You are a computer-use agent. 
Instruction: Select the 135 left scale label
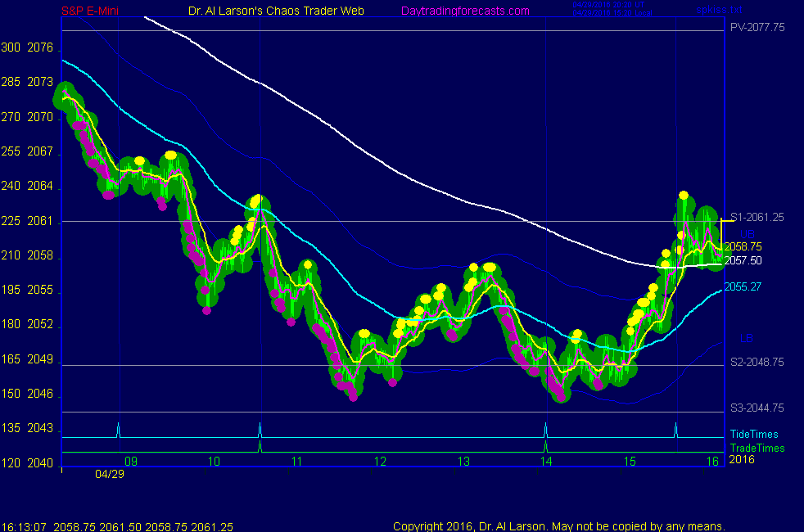pyautogui.click(x=11, y=428)
